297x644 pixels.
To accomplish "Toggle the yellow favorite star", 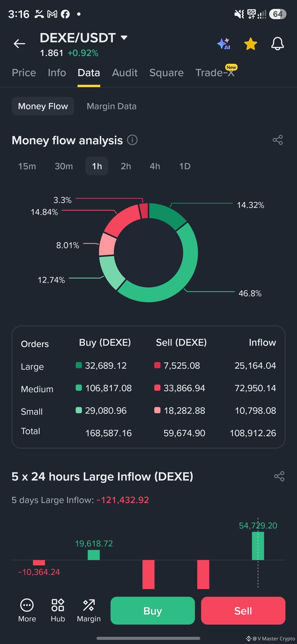I will tap(251, 44).
